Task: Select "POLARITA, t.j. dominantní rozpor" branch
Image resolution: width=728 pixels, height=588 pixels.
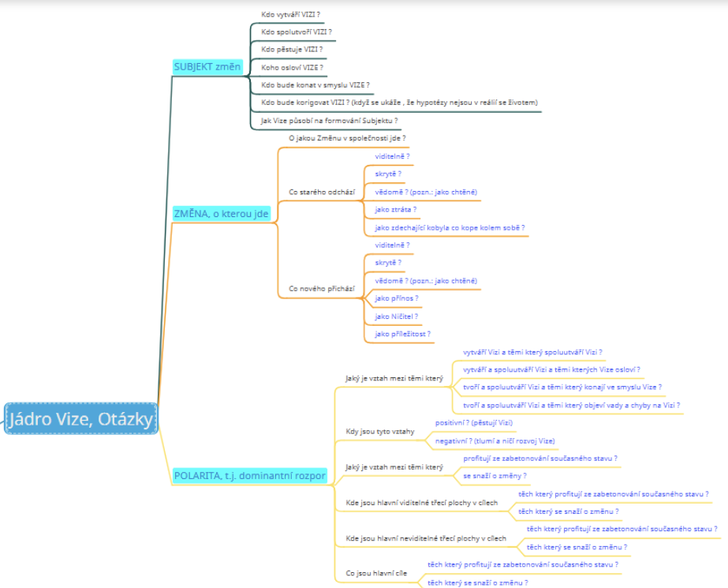Action: pos(249,475)
